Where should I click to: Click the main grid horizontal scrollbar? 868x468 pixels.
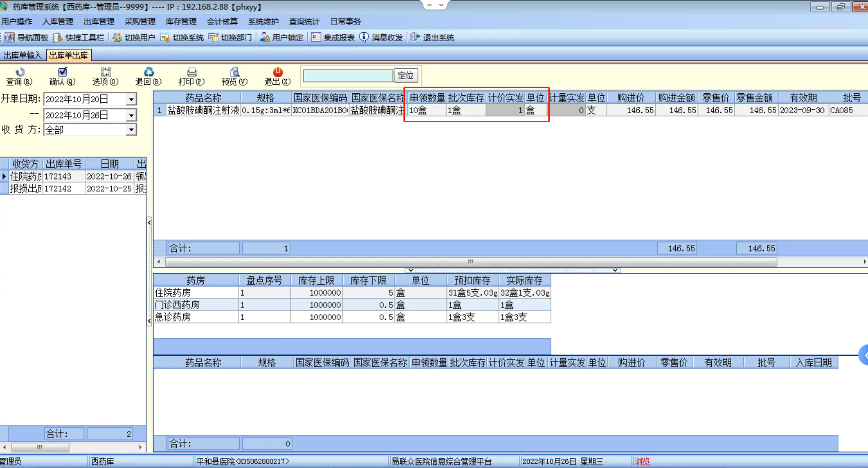click(471, 261)
